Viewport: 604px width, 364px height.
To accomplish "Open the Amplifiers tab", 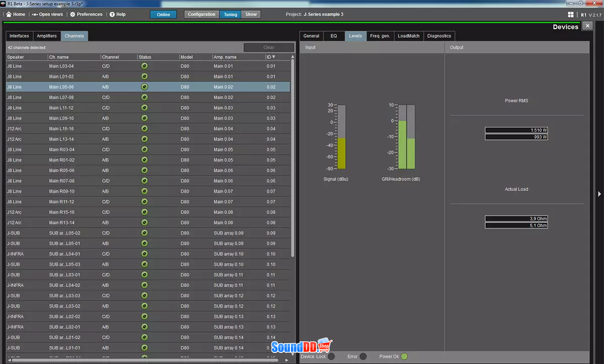I will [x=47, y=36].
